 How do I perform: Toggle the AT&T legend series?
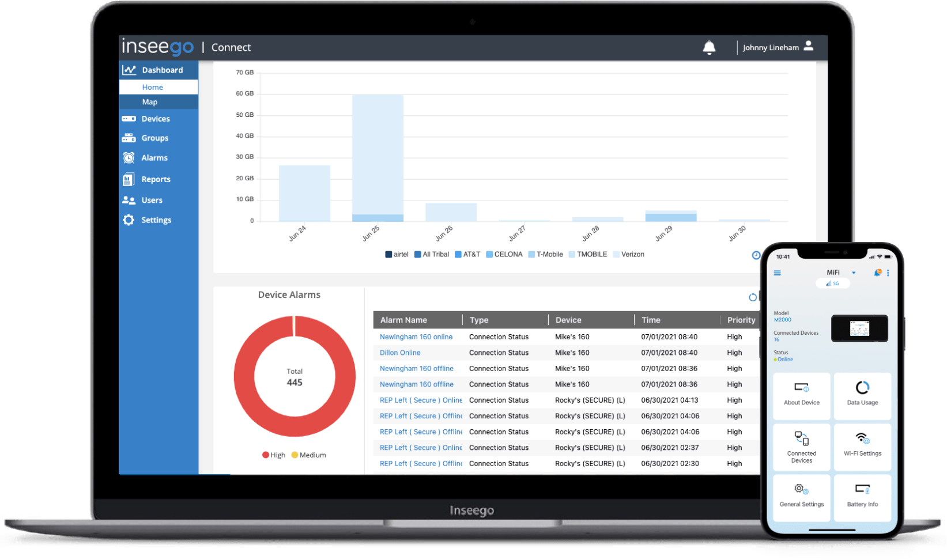tap(467, 255)
